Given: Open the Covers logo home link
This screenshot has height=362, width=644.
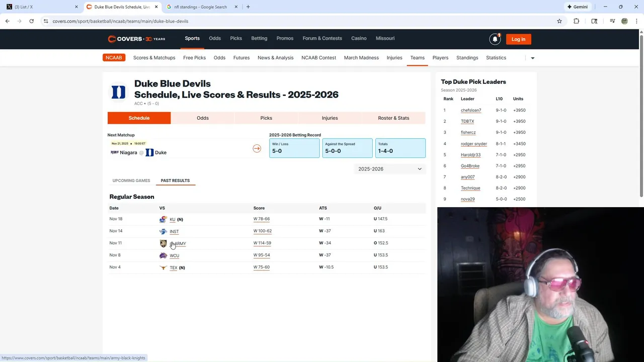Looking at the screenshot, I should (136, 39).
